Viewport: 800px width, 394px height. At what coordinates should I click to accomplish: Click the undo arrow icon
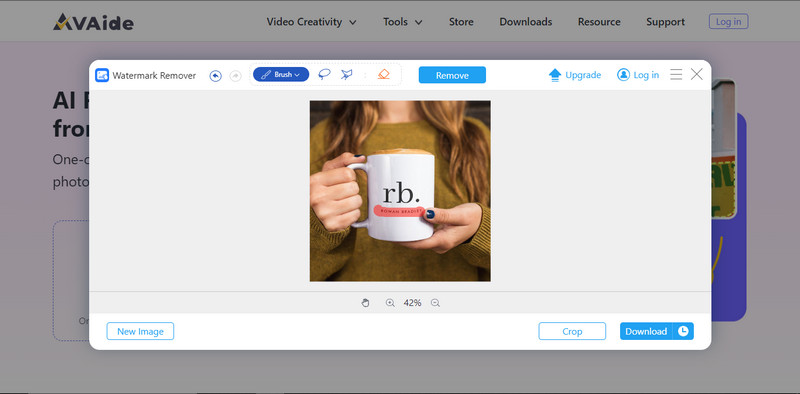click(x=215, y=76)
